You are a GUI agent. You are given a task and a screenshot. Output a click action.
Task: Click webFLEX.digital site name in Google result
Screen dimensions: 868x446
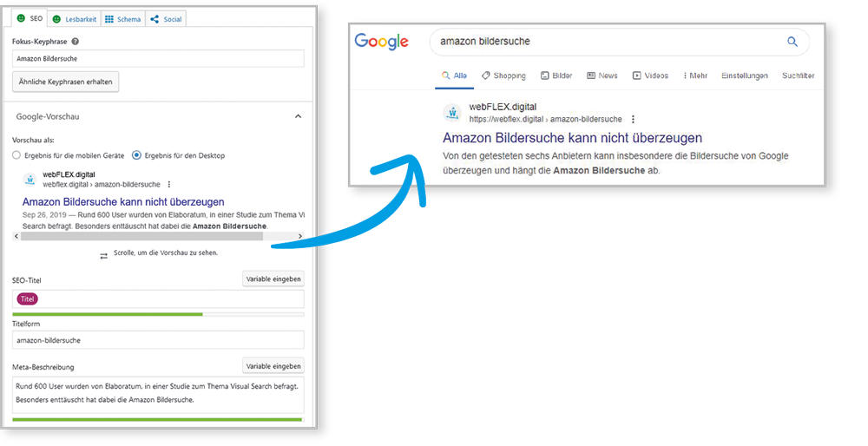[x=503, y=107]
